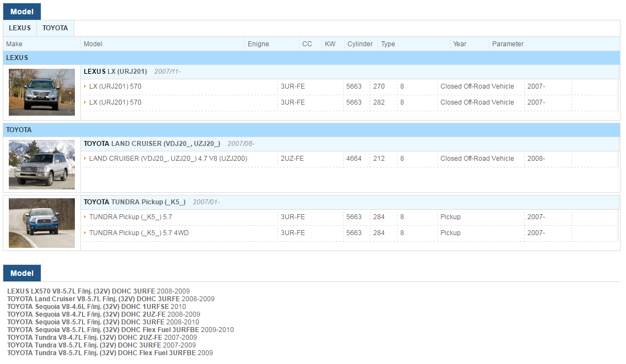The image size is (626, 364).
Task: Click the 212 KW value
Action: click(x=379, y=159)
